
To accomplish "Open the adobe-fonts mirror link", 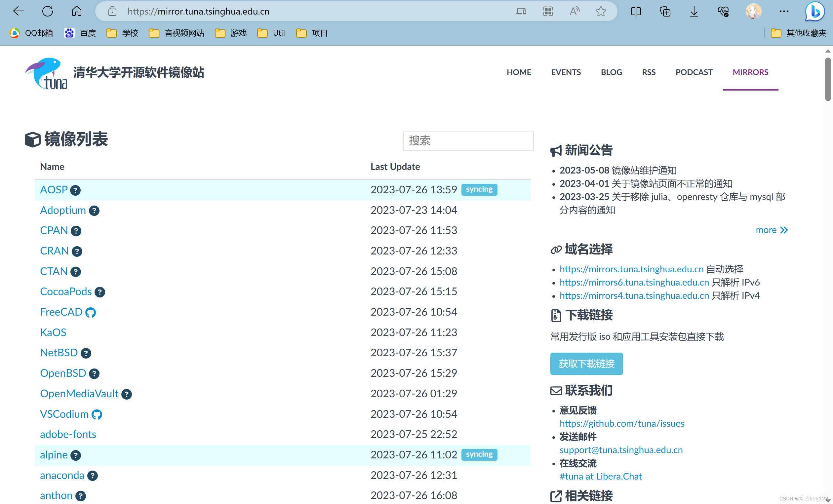I will point(68,434).
